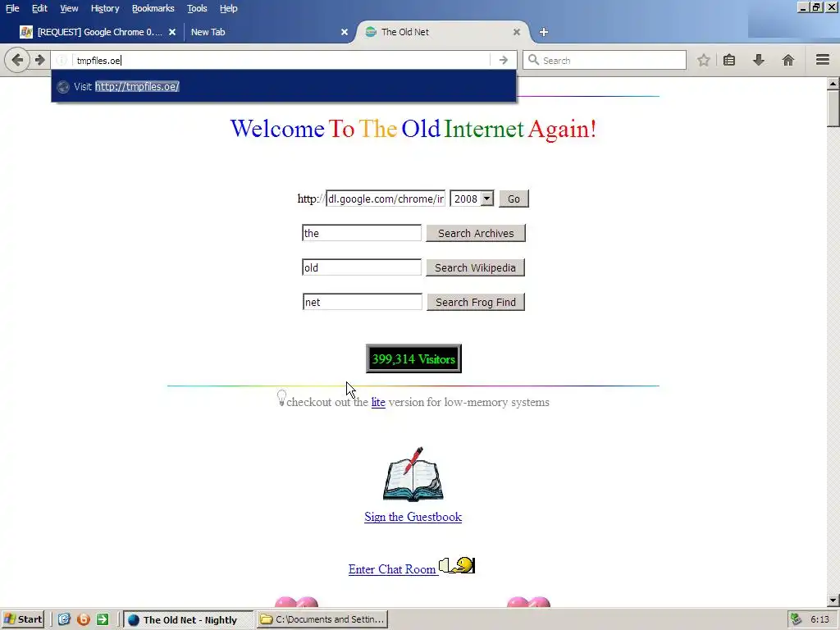Launch orange quick launch icon on taskbar
This screenshot has height=630, width=840.
click(x=84, y=620)
